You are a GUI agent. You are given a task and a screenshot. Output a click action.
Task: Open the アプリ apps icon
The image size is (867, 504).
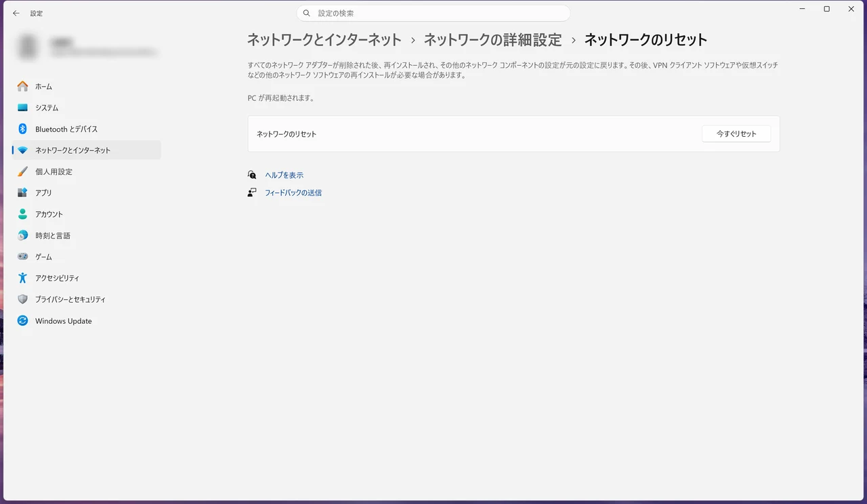pyautogui.click(x=23, y=193)
